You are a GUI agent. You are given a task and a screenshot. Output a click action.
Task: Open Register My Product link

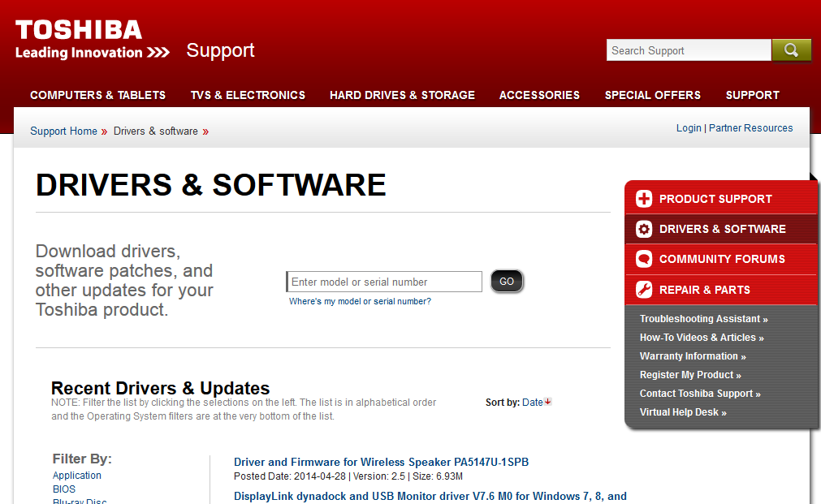coord(690,375)
